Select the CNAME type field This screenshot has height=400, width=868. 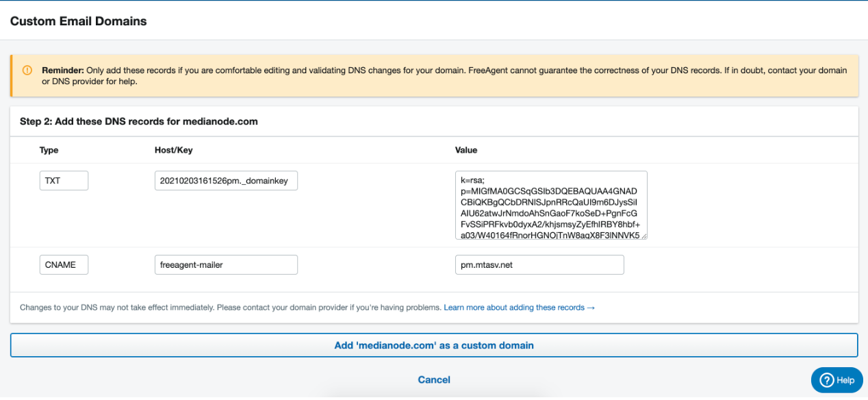pyautogui.click(x=64, y=264)
